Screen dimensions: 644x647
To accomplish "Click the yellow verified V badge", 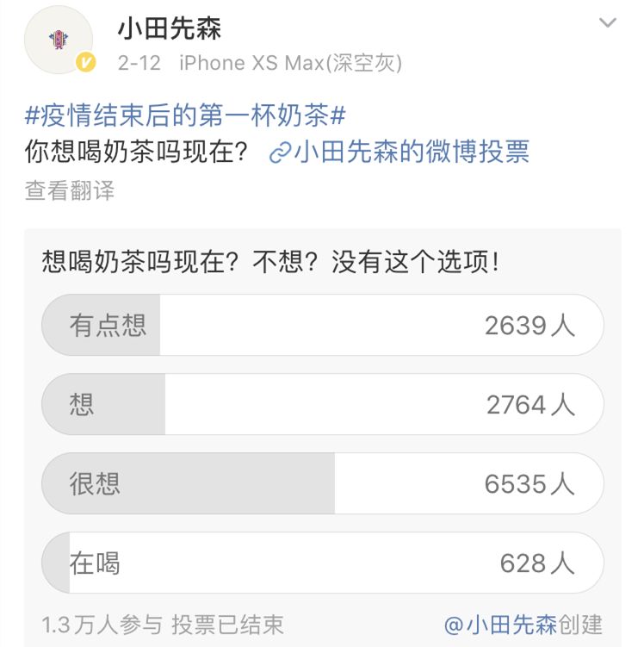I will (86, 63).
